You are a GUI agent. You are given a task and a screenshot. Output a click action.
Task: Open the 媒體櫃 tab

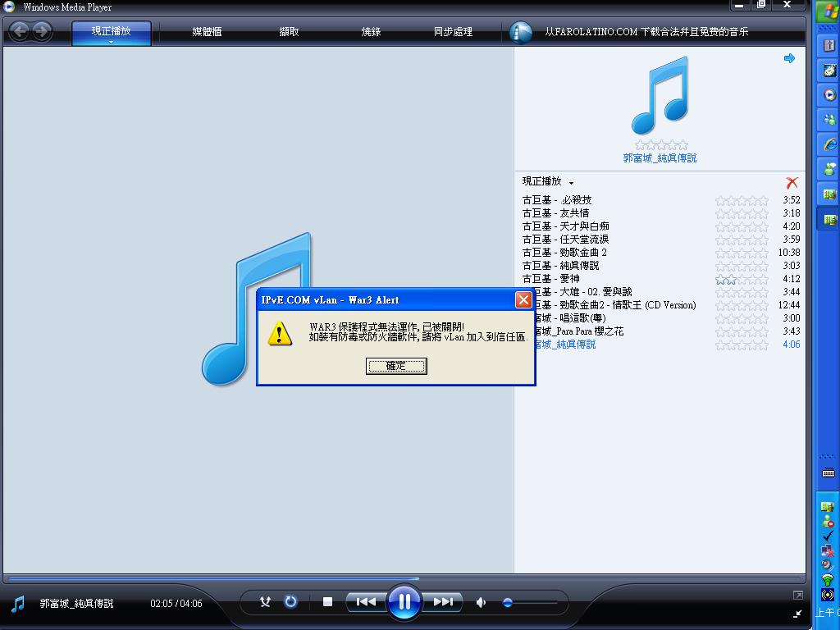207,32
